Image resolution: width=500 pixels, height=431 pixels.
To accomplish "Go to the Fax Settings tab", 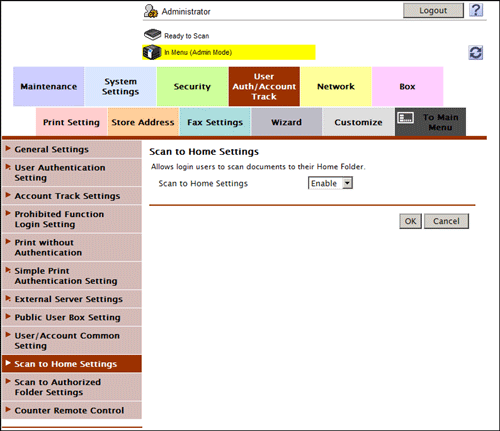I will tap(215, 122).
